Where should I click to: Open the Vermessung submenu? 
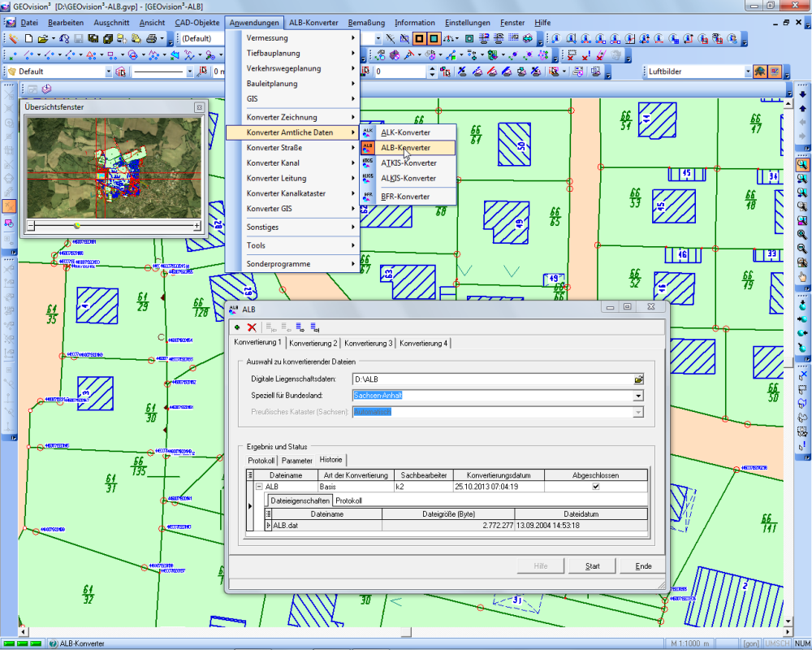tap(292, 38)
